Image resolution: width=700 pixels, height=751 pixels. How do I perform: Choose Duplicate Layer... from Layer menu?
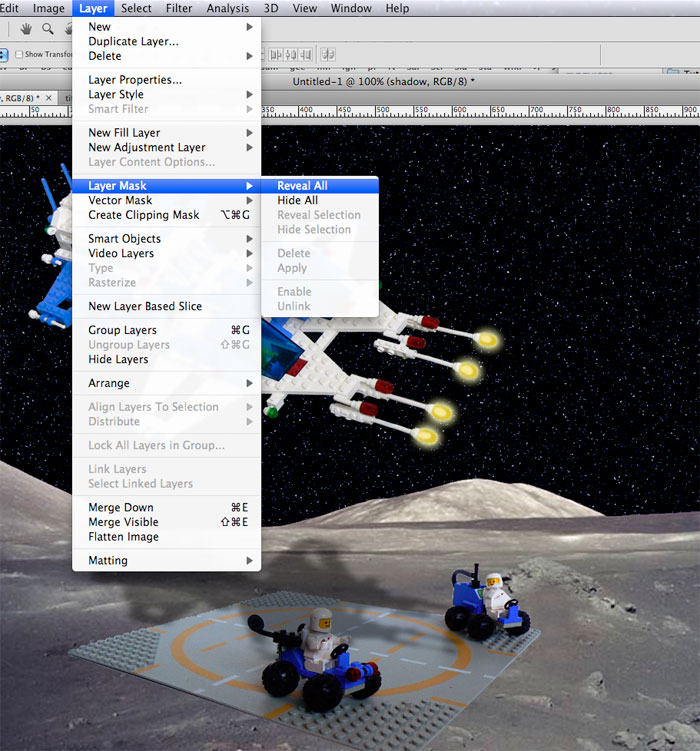[166, 41]
